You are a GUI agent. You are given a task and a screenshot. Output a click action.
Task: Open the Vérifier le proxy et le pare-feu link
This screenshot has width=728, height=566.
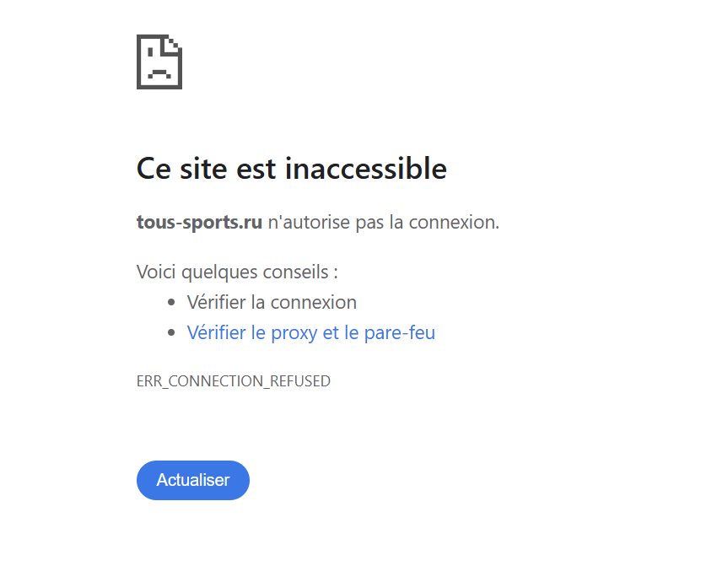click(310, 333)
